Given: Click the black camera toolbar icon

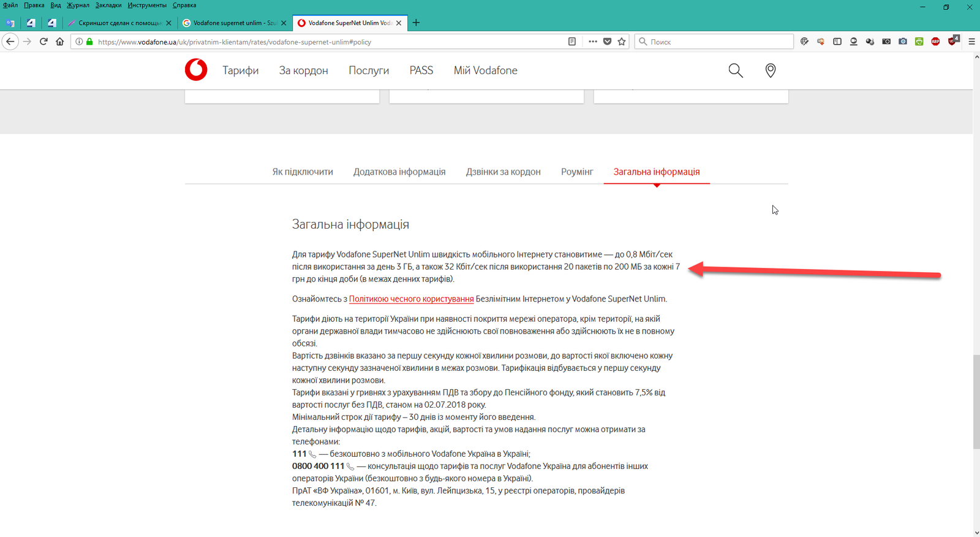Looking at the screenshot, I should click(x=886, y=42).
